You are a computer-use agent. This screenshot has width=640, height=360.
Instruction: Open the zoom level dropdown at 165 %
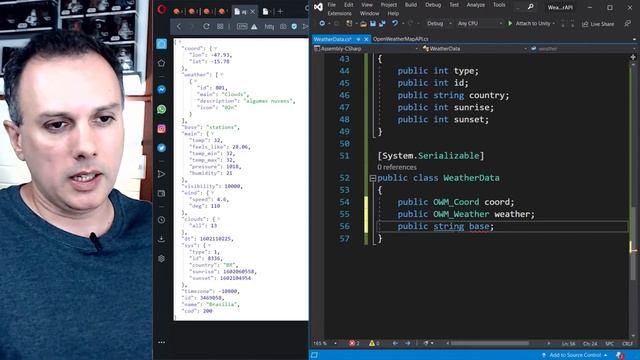pyautogui.click(x=325, y=343)
